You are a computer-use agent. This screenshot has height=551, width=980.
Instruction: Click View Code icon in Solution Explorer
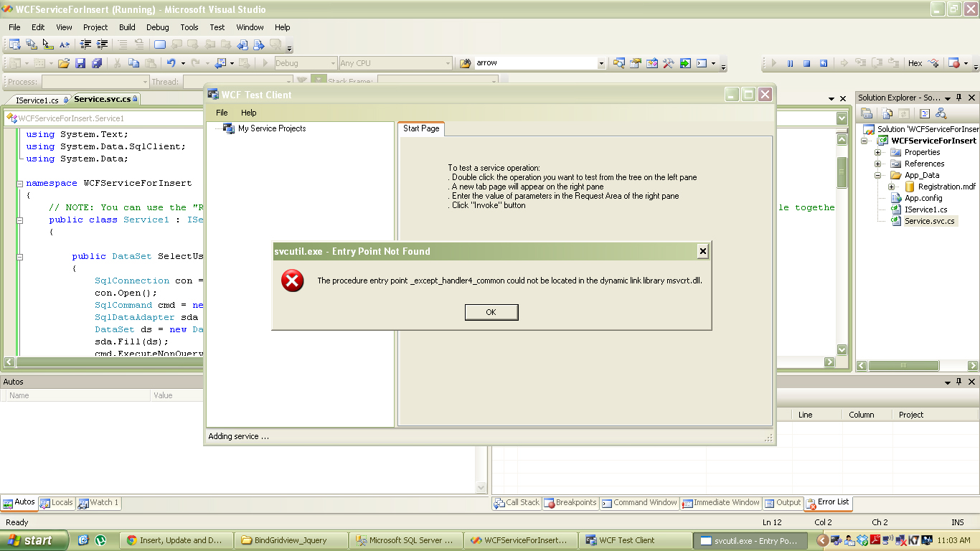[x=925, y=113]
